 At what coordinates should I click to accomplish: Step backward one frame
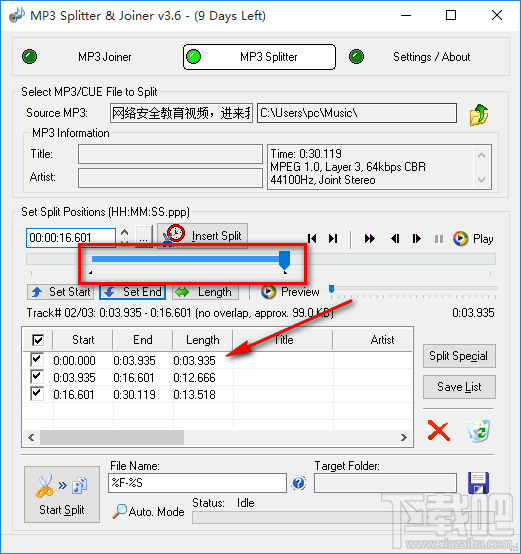tap(395, 239)
